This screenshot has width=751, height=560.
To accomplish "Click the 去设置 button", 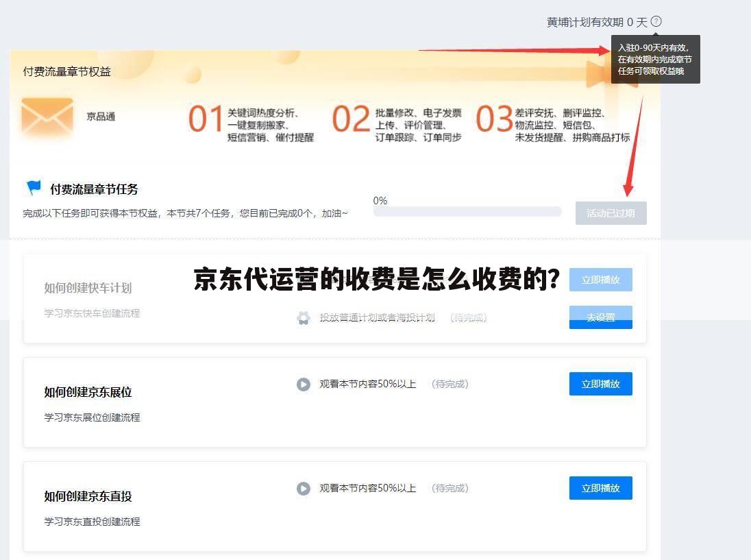I will (601, 317).
